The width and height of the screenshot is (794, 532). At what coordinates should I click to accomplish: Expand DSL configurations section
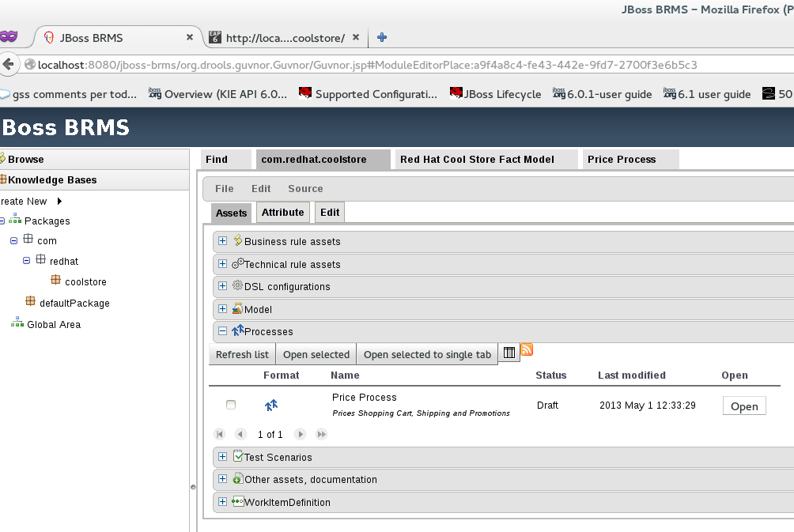tap(222, 286)
